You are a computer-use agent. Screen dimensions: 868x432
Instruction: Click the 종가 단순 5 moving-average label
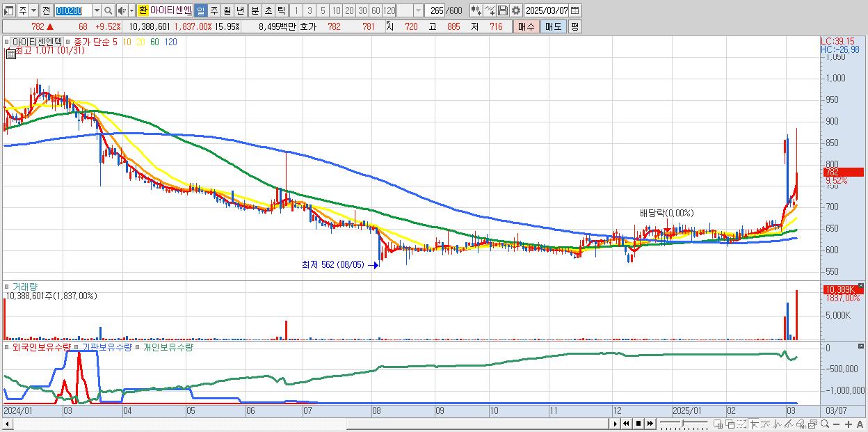click(x=95, y=42)
